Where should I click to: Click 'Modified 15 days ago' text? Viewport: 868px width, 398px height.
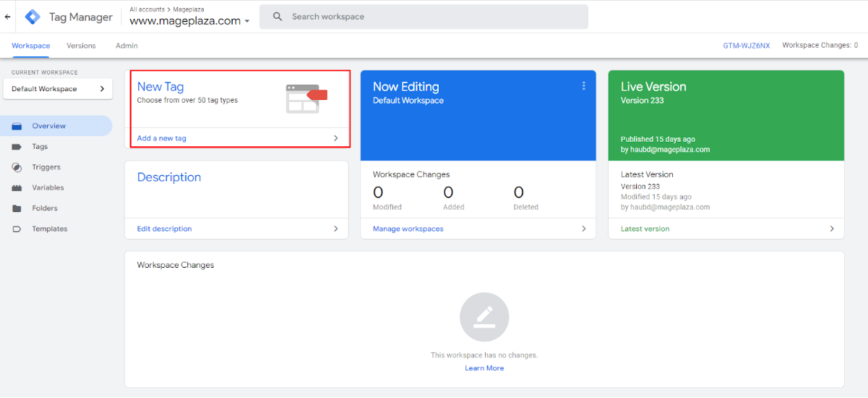click(x=656, y=197)
